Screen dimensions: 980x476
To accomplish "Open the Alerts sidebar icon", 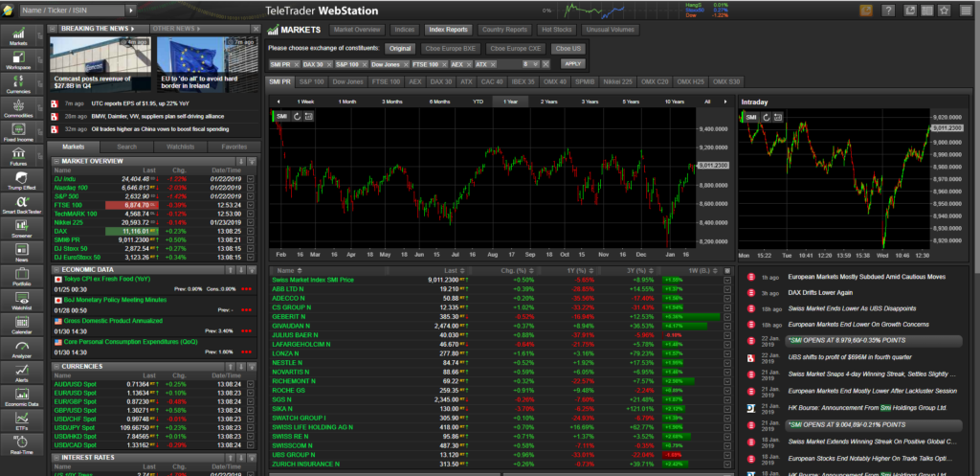I will (x=19, y=374).
